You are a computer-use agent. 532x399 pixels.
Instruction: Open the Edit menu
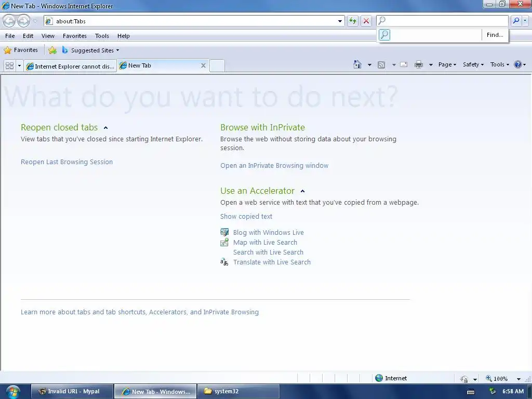tap(28, 36)
